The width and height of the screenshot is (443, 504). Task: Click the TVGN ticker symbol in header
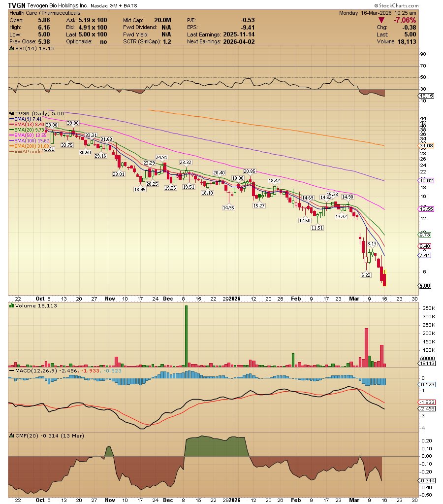[x=16, y=5]
